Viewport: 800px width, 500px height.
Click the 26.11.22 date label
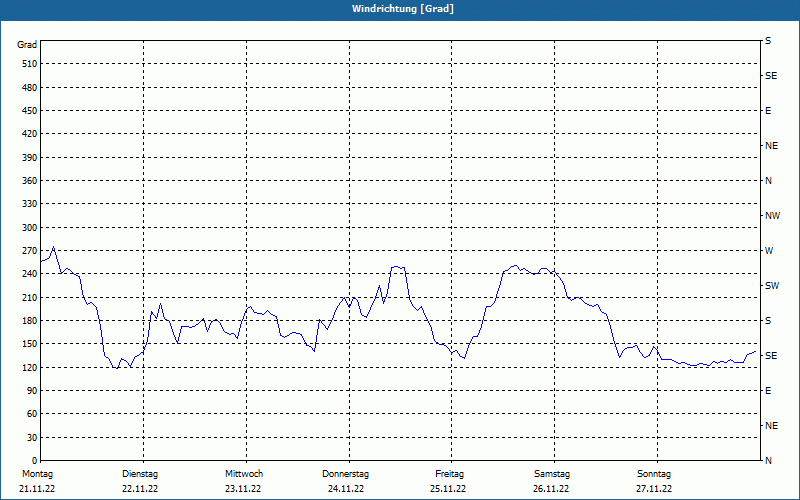pyautogui.click(x=551, y=489)
